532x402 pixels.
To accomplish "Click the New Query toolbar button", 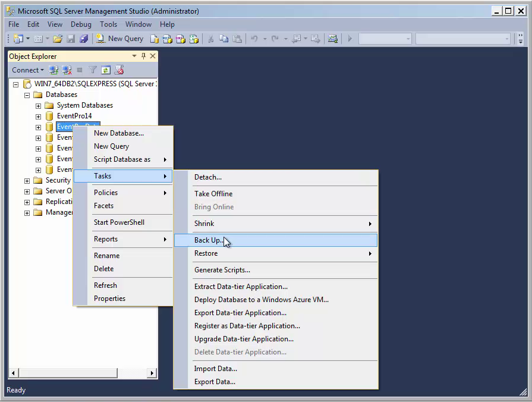I will [119, 39].
